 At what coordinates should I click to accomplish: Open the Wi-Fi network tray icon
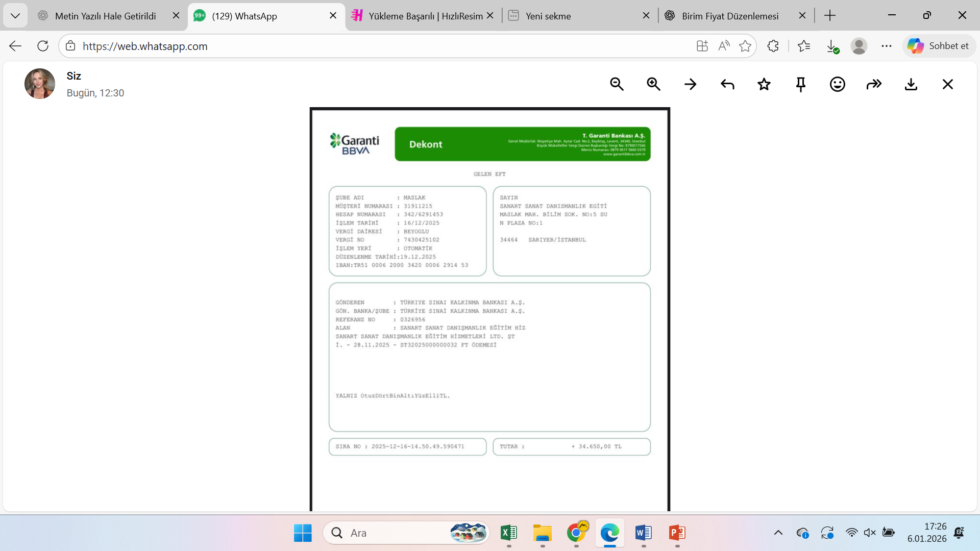851,533
